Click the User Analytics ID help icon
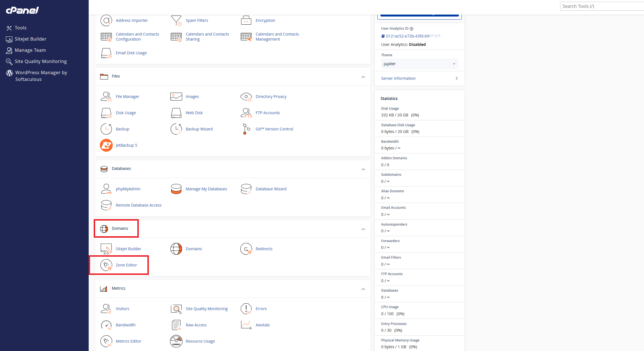Screen dimensions: 644x351 tap(412, 29)
